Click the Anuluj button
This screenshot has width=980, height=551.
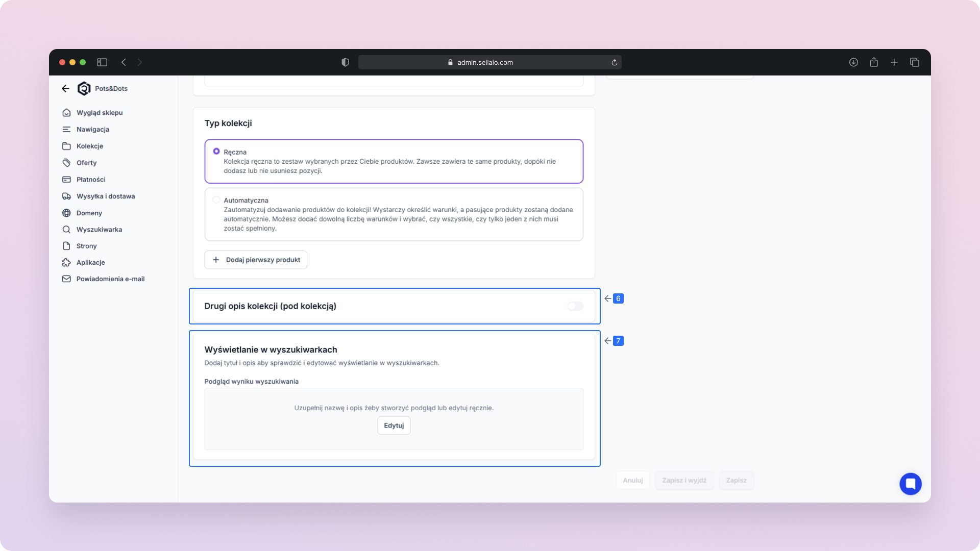click(x=632, y=481)
